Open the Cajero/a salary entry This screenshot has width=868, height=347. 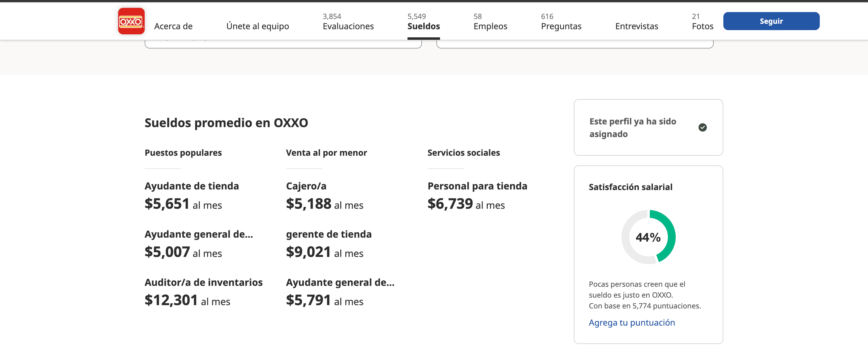pos(306,186)
